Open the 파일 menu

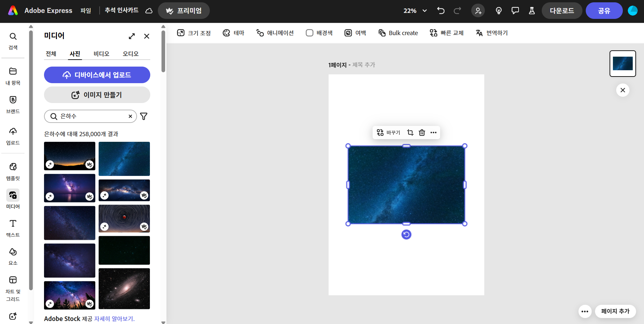coord(86,10)
